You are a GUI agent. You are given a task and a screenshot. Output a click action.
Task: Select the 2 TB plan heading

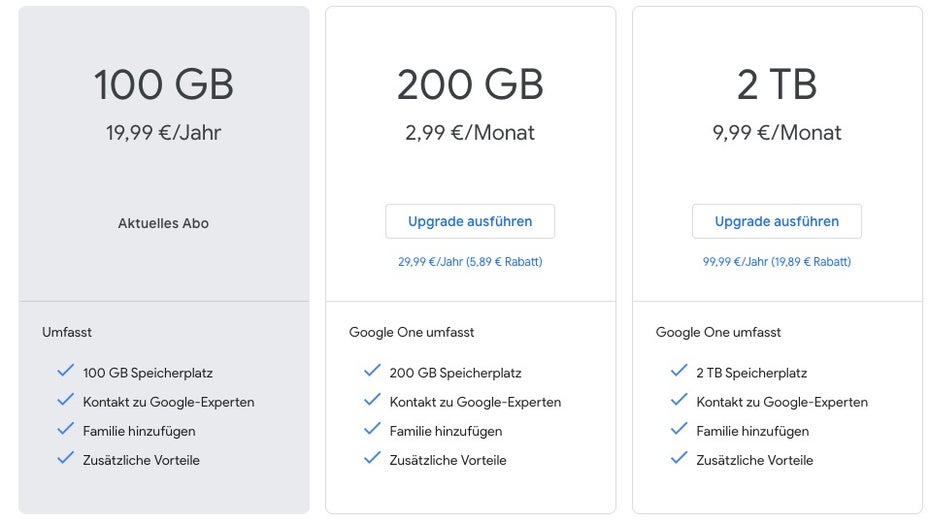776,85
